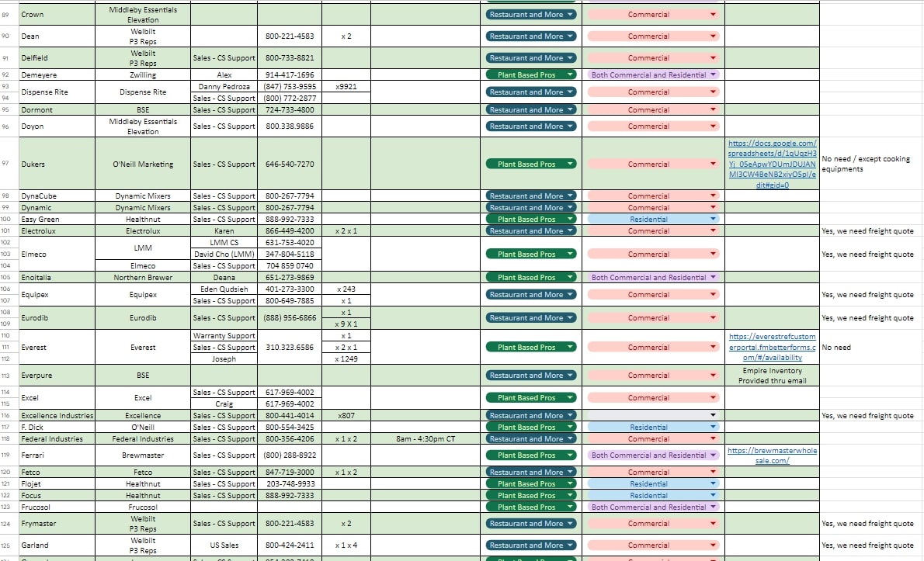Select the x807 extension cell
Image resolution: width=924 pixels, height=561 pixels.
346,416
